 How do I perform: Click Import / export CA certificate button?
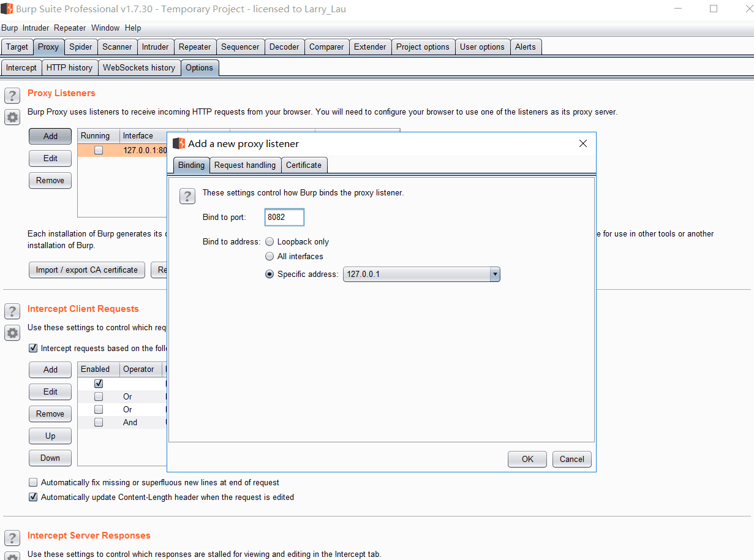pos(86,270)
